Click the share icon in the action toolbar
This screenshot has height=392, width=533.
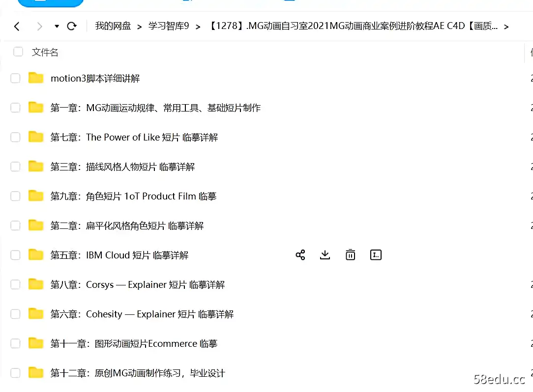pos(300,254)
